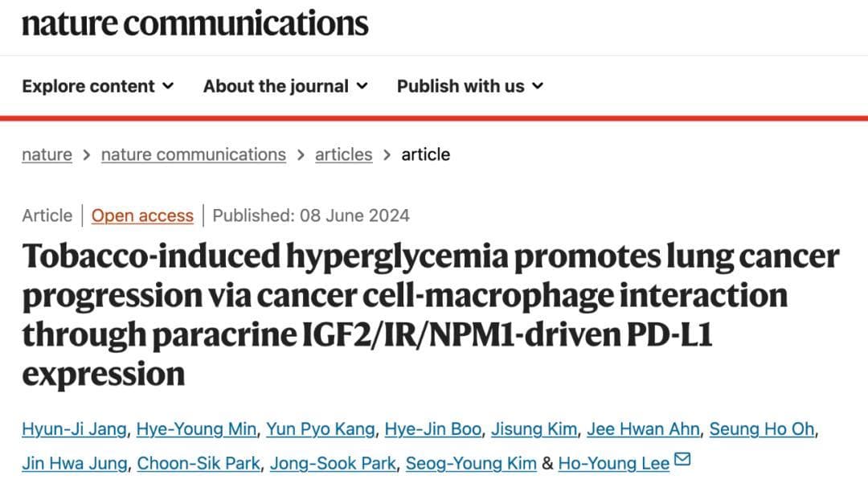868x492 pixels.
Task: Show details for Jee Hwan Ahn
Action: pyautogui.click(x=643, y=429)
